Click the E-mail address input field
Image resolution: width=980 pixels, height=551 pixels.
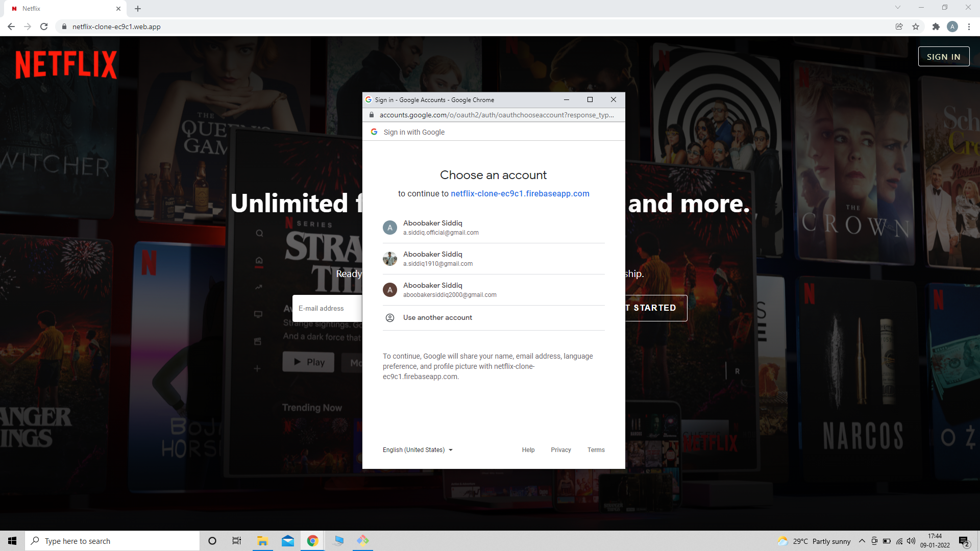[x=327, y=308]
